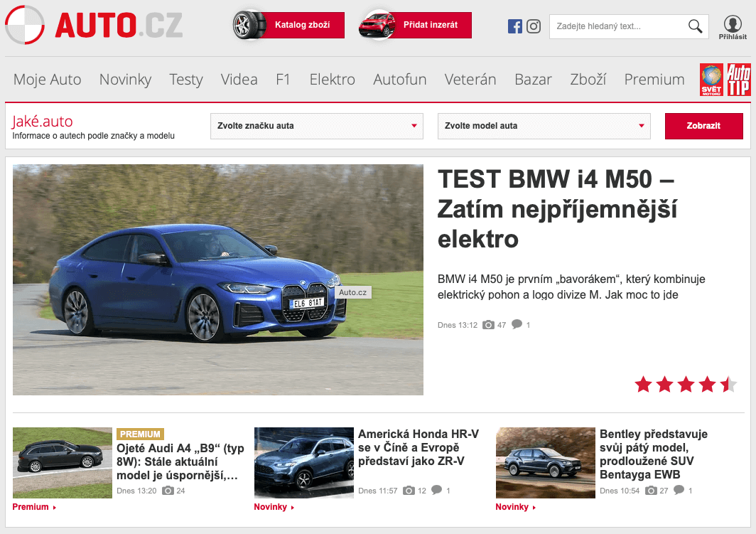Select Elektro in the navigation
Image resolution: width=756 pixels, height=534 pixels.
click(333, 80)
